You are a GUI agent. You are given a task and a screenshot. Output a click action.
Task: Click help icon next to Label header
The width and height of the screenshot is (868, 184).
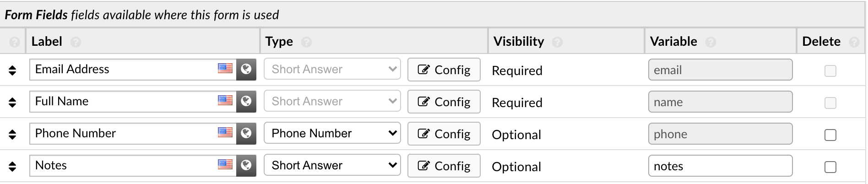click(x=76, y=42)
